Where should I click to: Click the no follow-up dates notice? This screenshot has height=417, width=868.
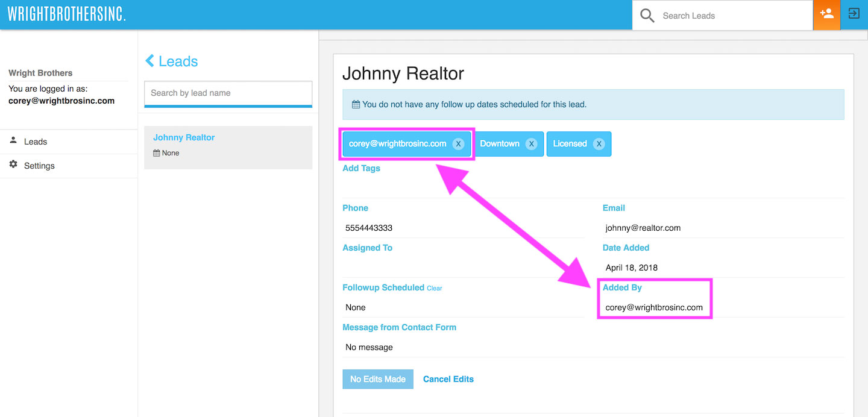[593, 104]
